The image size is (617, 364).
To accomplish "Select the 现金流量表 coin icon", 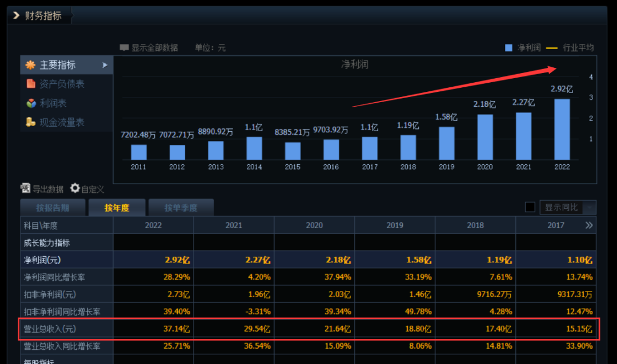I will click(31, 122).
